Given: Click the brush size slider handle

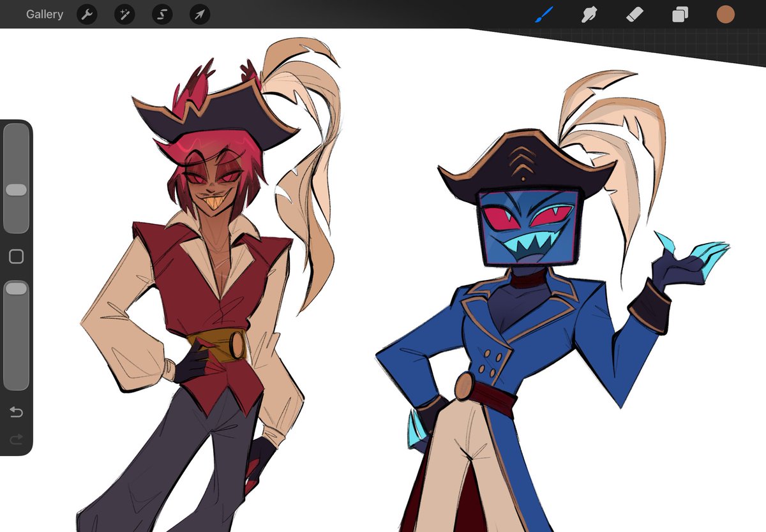Looking at the screenshot, I should point(16,190).
